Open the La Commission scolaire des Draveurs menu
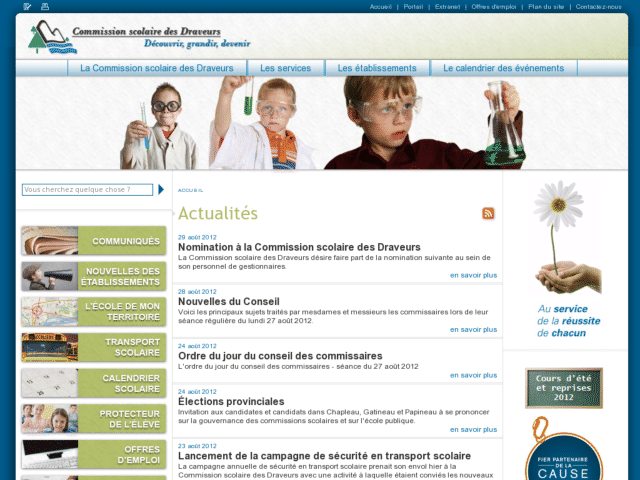Viewport: 640px width, 480px height. click(x=157, y=68)
